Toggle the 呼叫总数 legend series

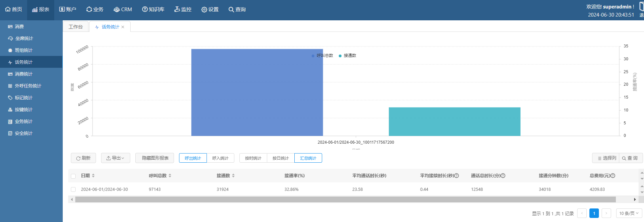tap(322, 56)
